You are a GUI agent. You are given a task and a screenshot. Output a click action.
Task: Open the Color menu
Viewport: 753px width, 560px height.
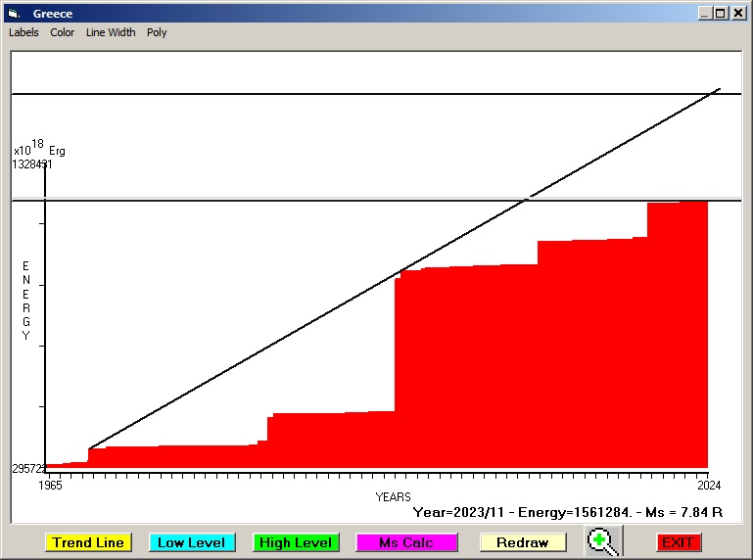(x=63, y=32)
